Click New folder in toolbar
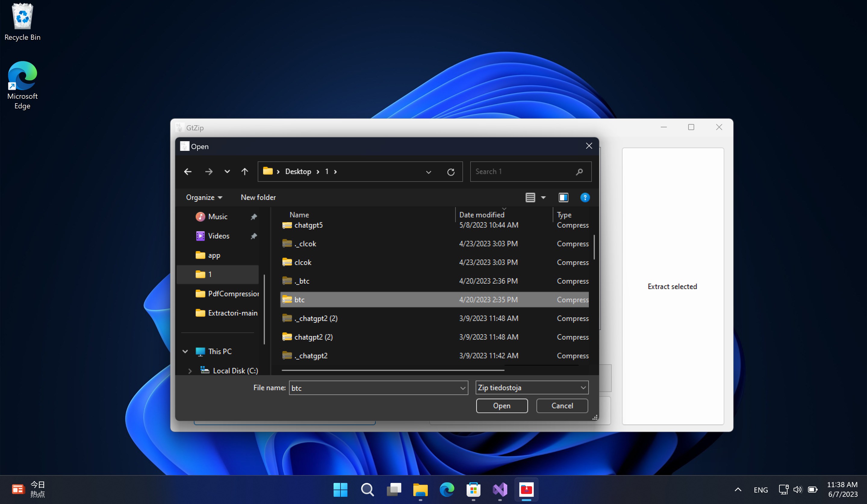 258,198
